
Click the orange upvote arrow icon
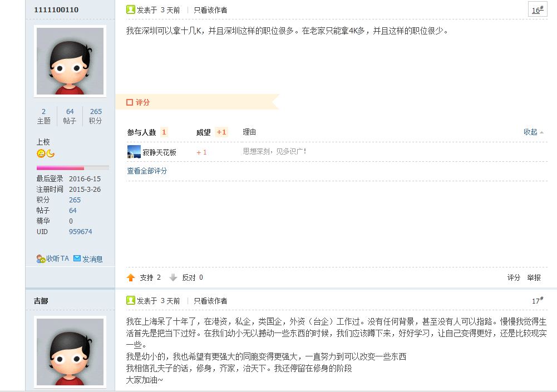coord(131,277)
